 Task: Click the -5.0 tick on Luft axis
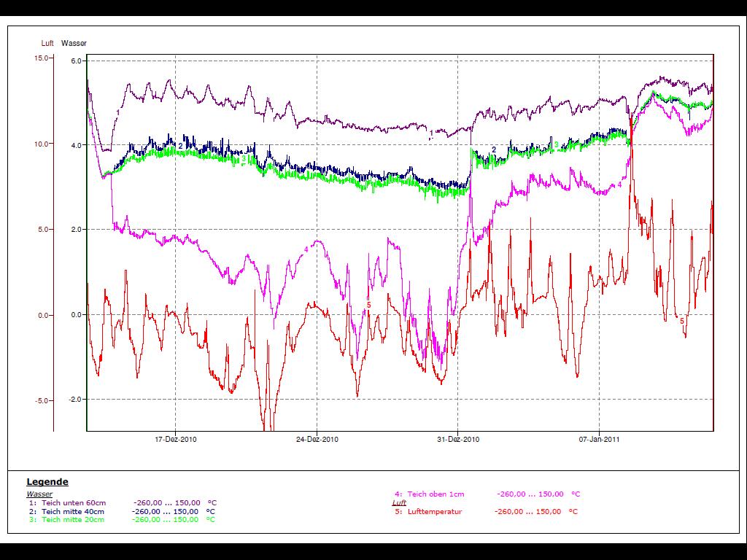[x=42, y=400]
